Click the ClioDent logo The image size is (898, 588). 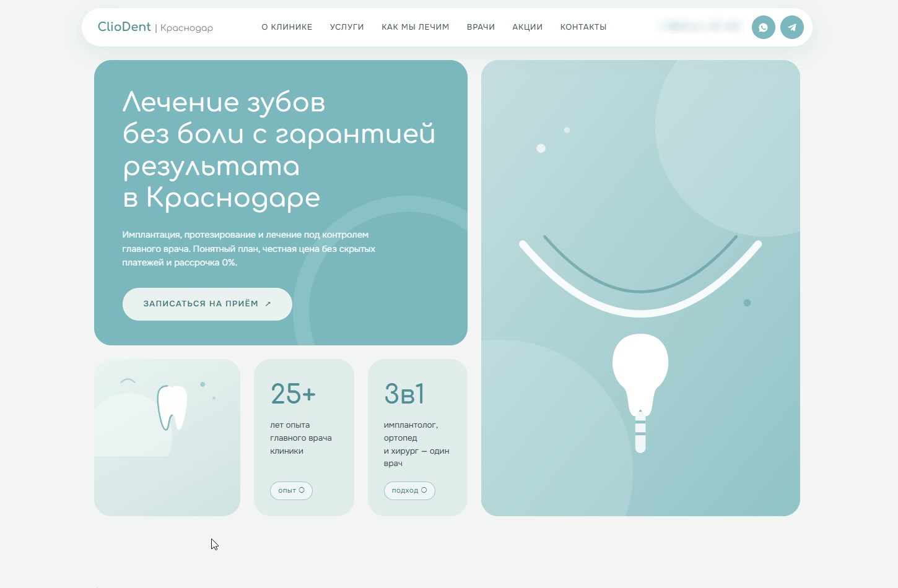coord(124,27)
